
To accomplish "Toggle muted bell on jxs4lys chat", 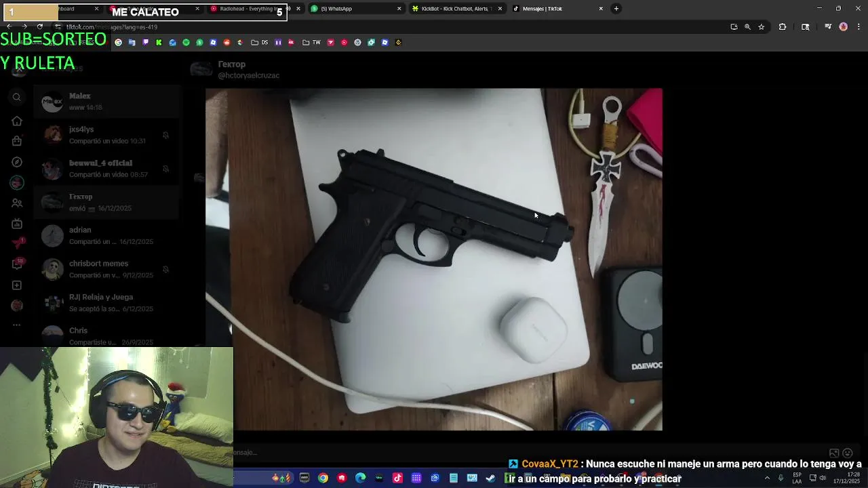I will click(165, 136).
